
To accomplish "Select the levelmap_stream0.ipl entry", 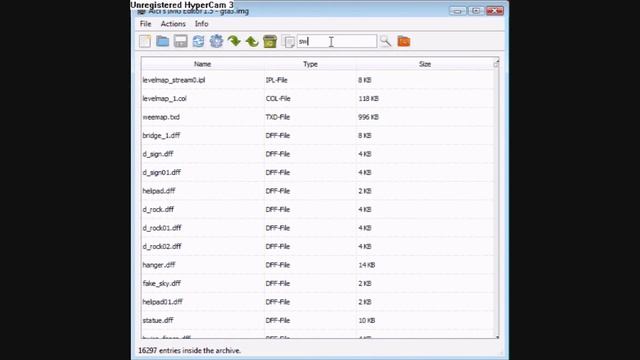I will (174, 80).
